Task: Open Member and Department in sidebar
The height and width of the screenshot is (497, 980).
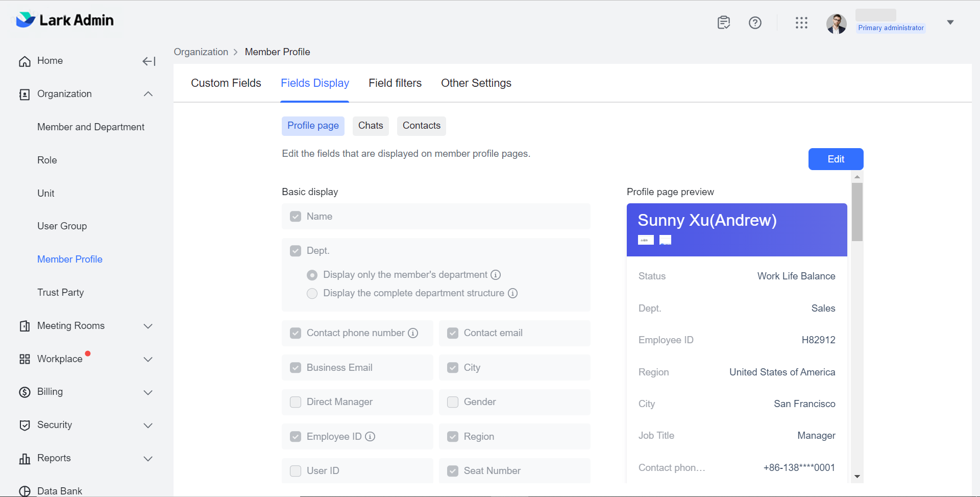Action: [x=91, y=127]
